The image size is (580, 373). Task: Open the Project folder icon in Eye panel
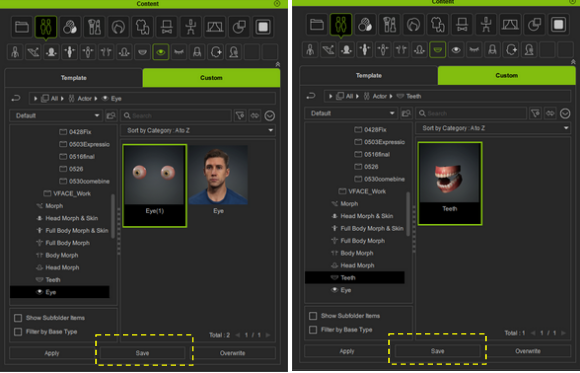coord(22,27)
